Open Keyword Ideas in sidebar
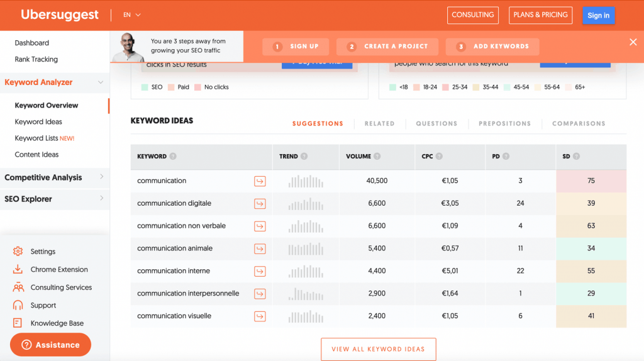 (38, 122)
